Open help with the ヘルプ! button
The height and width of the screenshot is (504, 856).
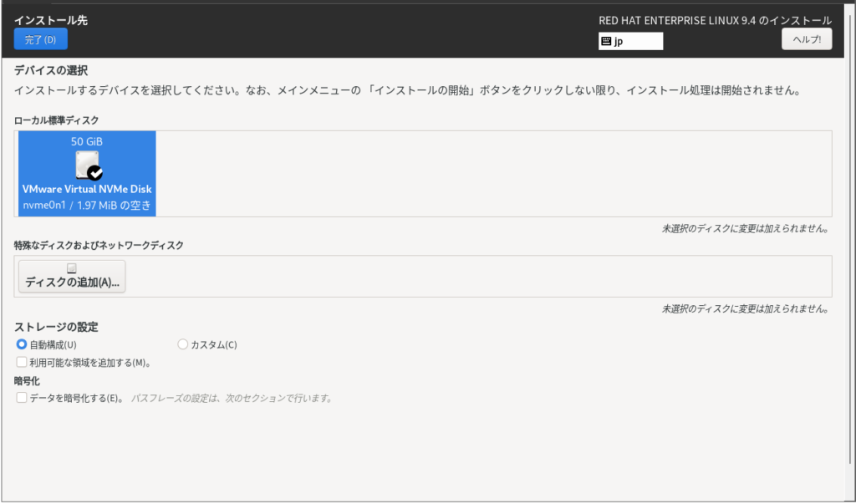pyautogui.click(x=806, y=39)
